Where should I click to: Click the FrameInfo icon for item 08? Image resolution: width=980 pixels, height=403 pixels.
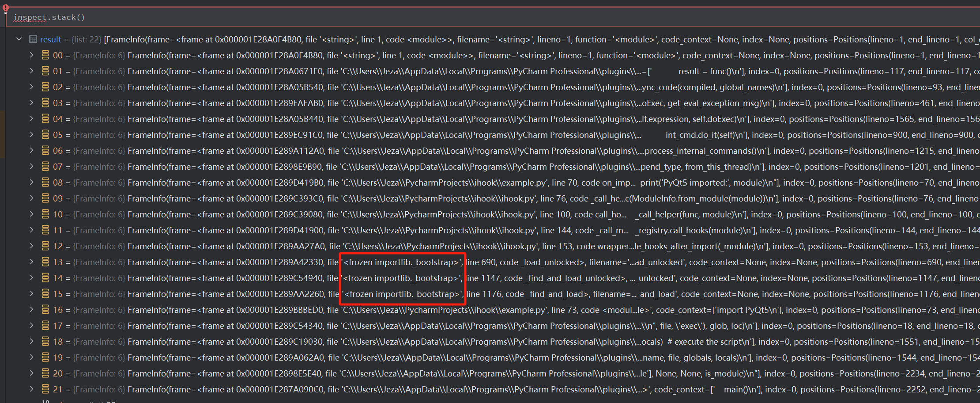tap(45, 182)
